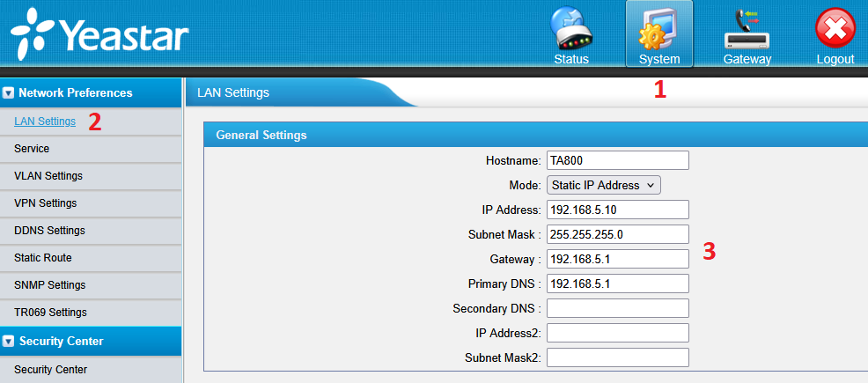Open the Status page icon

point(570,30)
